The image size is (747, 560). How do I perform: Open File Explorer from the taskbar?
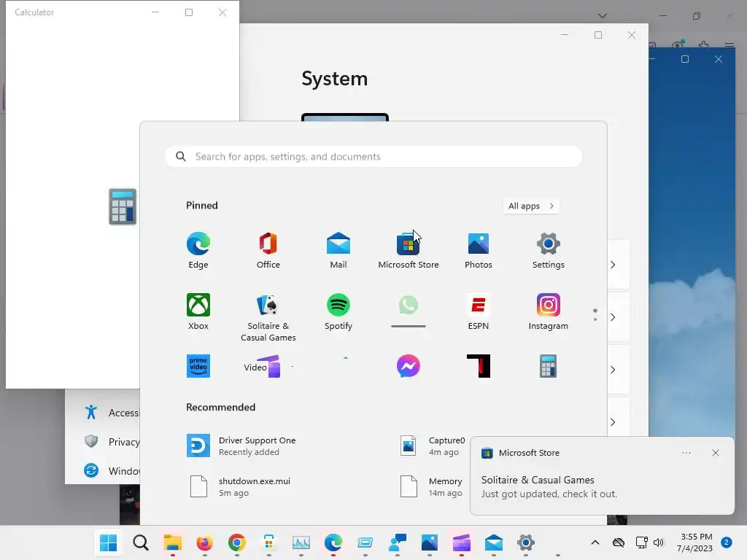[x=172, y=542]
